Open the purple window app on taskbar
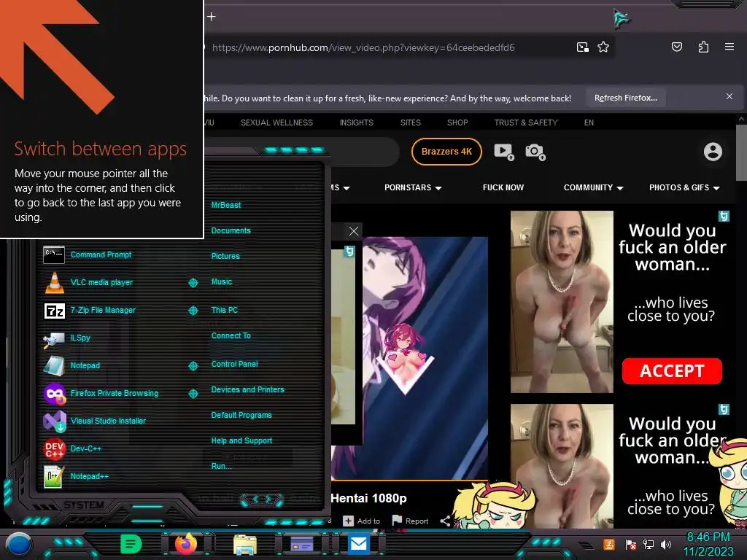Viewport: 747px width, 560px height. (x=301, y=544)
